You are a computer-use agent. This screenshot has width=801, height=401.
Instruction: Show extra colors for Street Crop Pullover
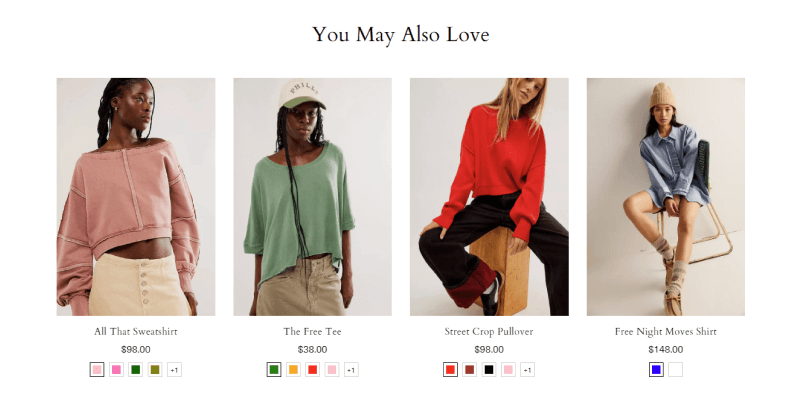528,369
